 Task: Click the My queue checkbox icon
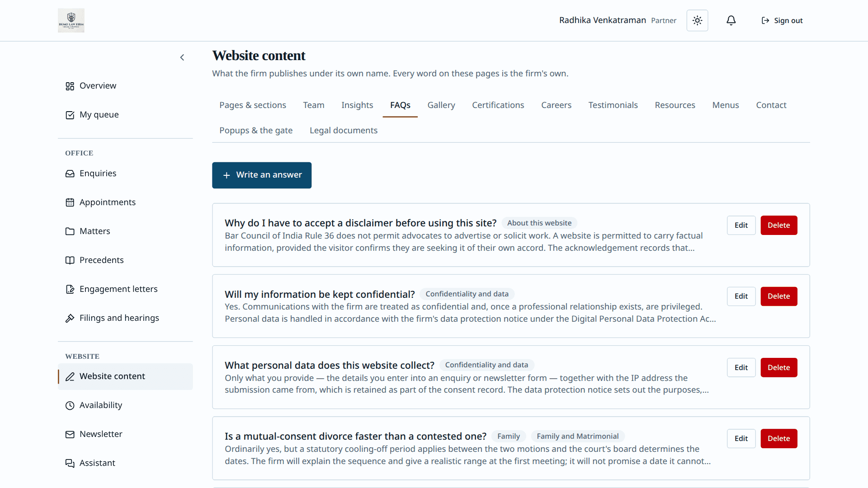[x=70, y=115]
